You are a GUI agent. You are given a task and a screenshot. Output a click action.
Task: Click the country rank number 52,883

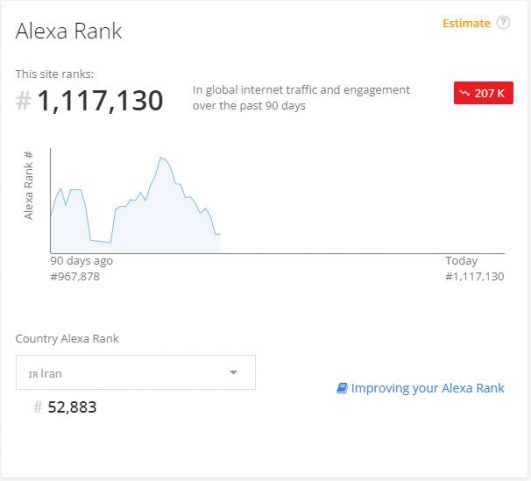pyautogui.click(x=72, y=407)
